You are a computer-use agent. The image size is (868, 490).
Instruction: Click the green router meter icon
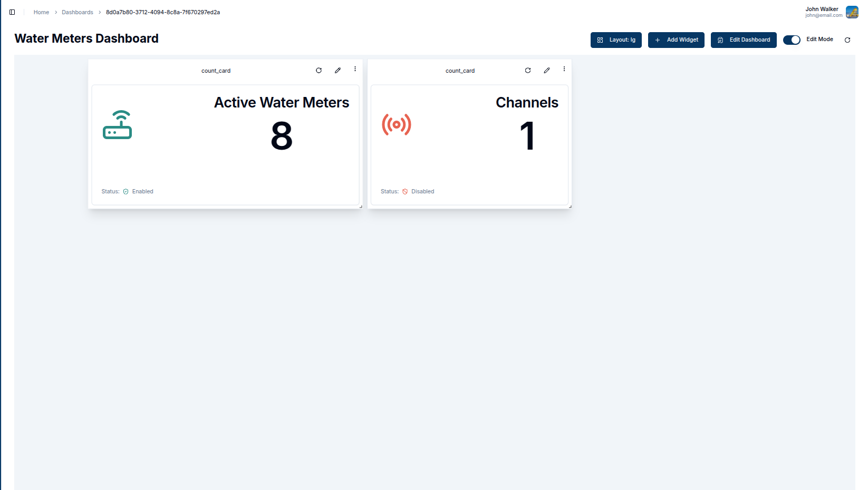point(117,125)
